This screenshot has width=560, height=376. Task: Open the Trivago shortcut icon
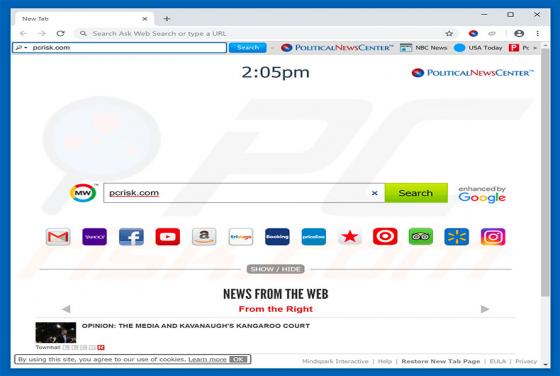point(241,237)
